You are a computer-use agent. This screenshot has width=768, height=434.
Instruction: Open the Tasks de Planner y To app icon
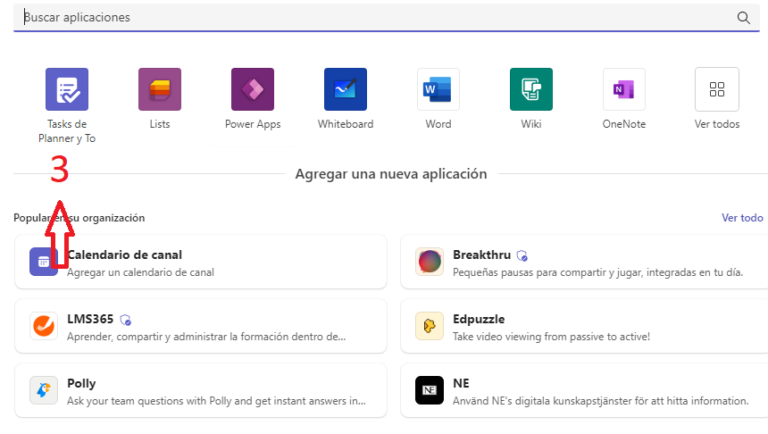pyautogui.click(x=67, y=89)
